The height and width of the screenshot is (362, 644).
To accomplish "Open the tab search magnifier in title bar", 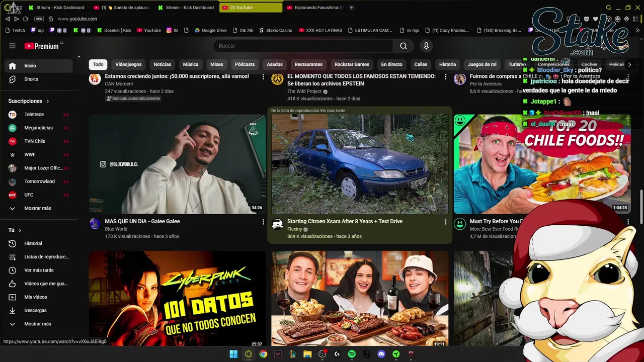I will tap(608, 8).
